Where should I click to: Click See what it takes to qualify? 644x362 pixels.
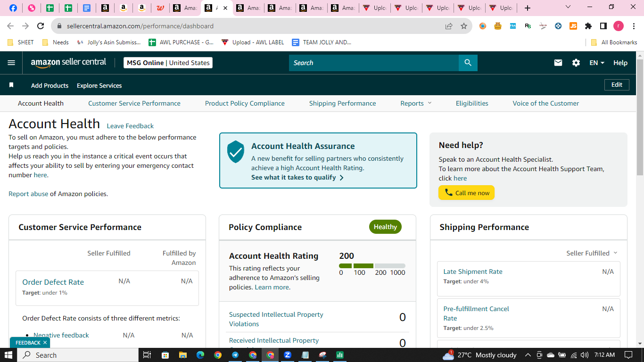pyautogui.click(x=297, y=177)
